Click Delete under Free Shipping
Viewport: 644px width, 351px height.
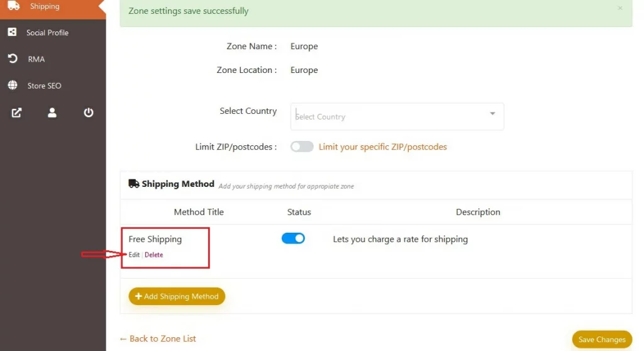153,255
